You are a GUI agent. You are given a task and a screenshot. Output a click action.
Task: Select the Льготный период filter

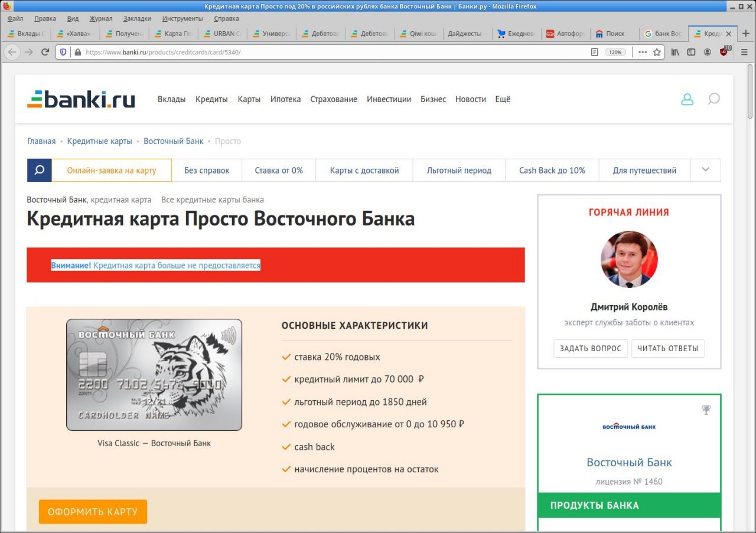click(459, 170)
